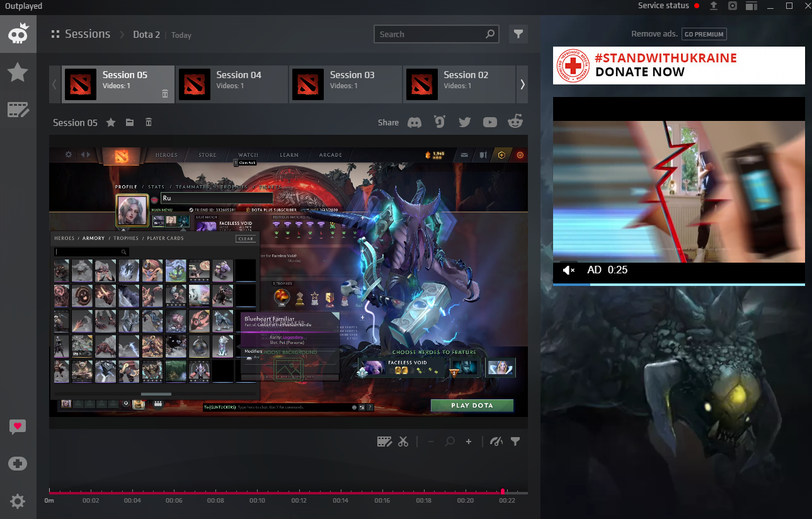812x519 pixels.
Task: Click the DONATE NOW link in the ad
Action: pyautogui.click(x=640, y=72)
